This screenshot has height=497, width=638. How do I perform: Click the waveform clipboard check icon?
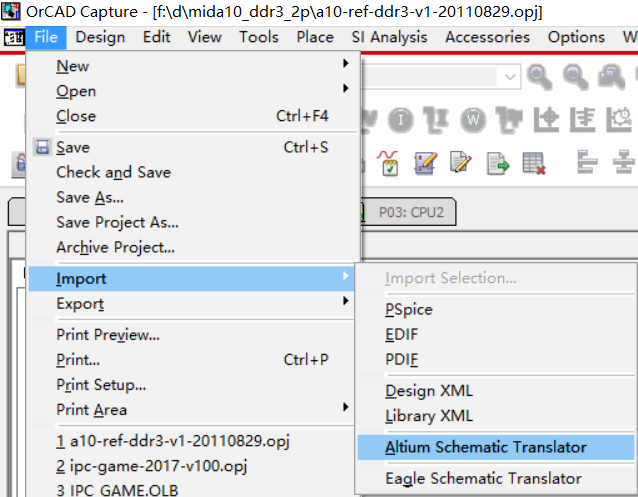pos(389,163)
